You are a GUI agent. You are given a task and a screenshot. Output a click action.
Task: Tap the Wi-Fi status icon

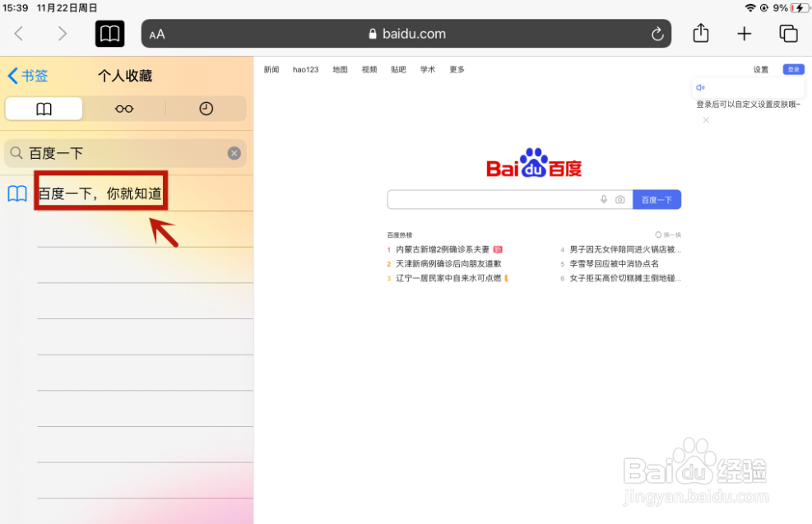coord(749,7)
